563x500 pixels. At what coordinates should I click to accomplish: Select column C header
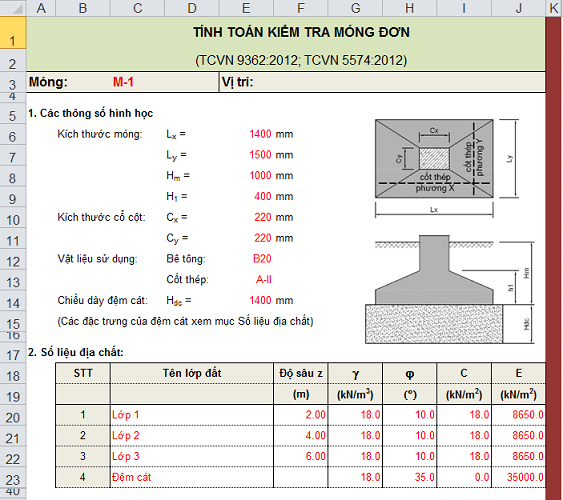[138, 8]
